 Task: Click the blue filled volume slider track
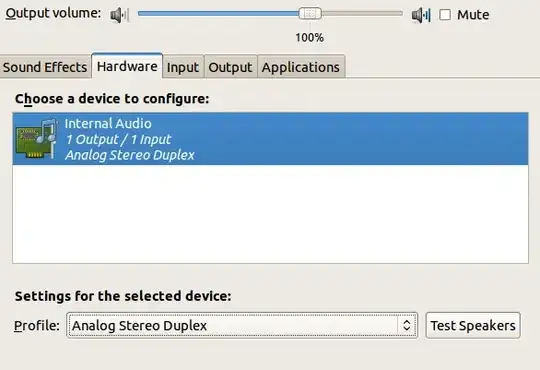218,14
